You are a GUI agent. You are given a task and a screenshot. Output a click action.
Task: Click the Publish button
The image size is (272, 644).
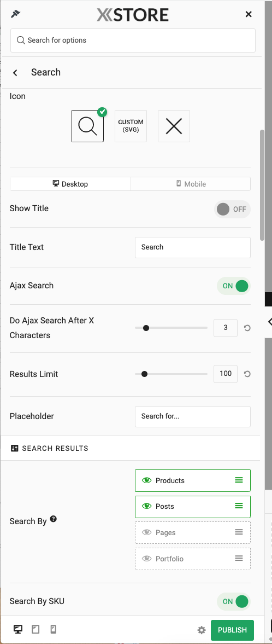(x=232, y=630)
